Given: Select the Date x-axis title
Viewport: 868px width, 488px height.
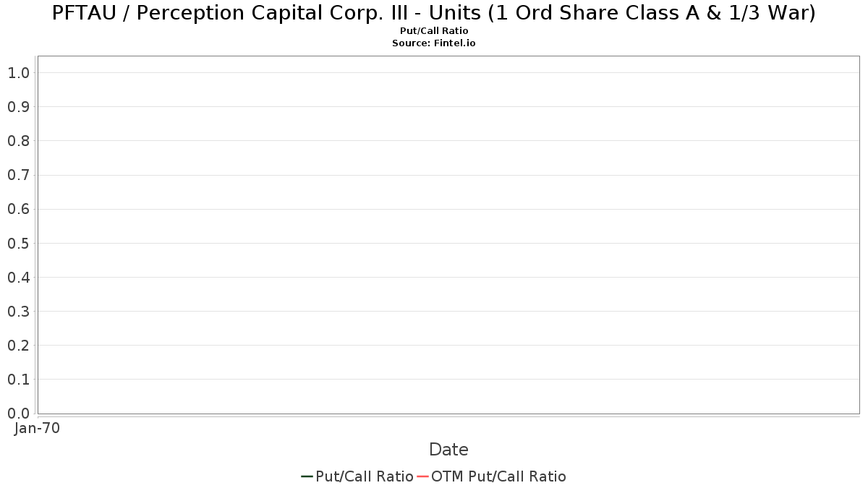Looking at the screenshot, I should click(x=448, y=450).
